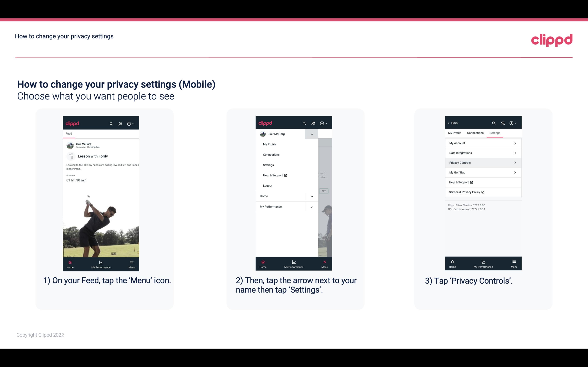Expand the arrow next to Blair McHarg
588x367 pixels.
click(312, 134)
